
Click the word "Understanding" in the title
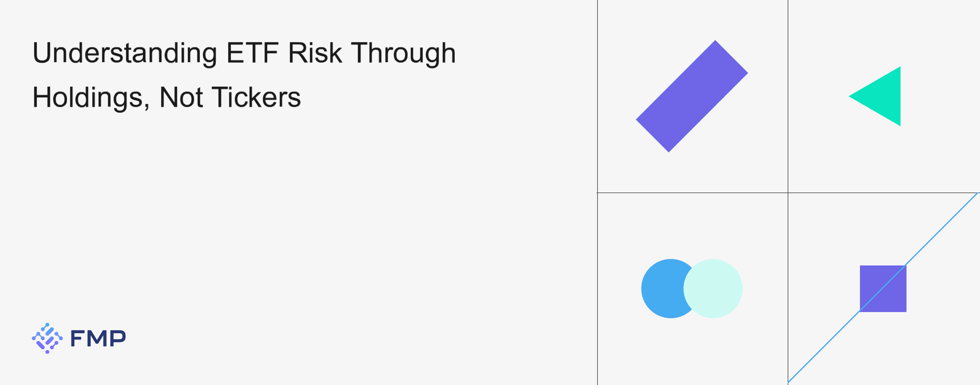coord(125,53)
